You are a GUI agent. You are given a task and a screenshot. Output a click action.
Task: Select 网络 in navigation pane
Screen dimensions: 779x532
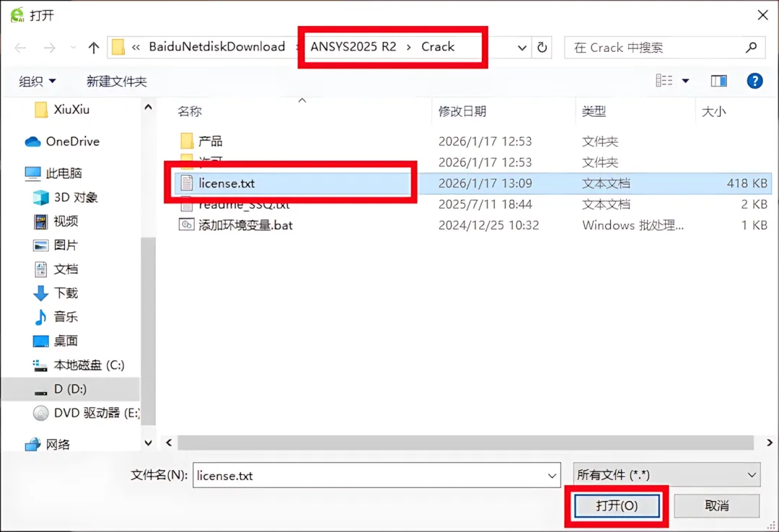tap(48, 444)
